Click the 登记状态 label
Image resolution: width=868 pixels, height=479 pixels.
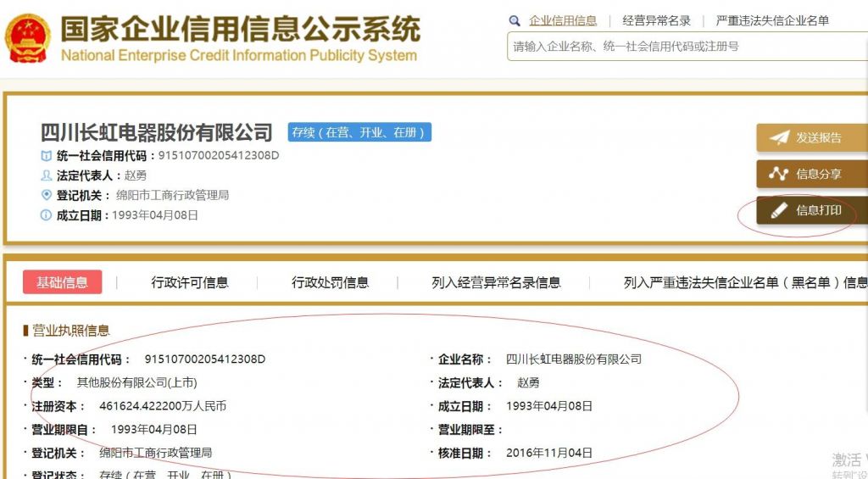pos(58,475)
